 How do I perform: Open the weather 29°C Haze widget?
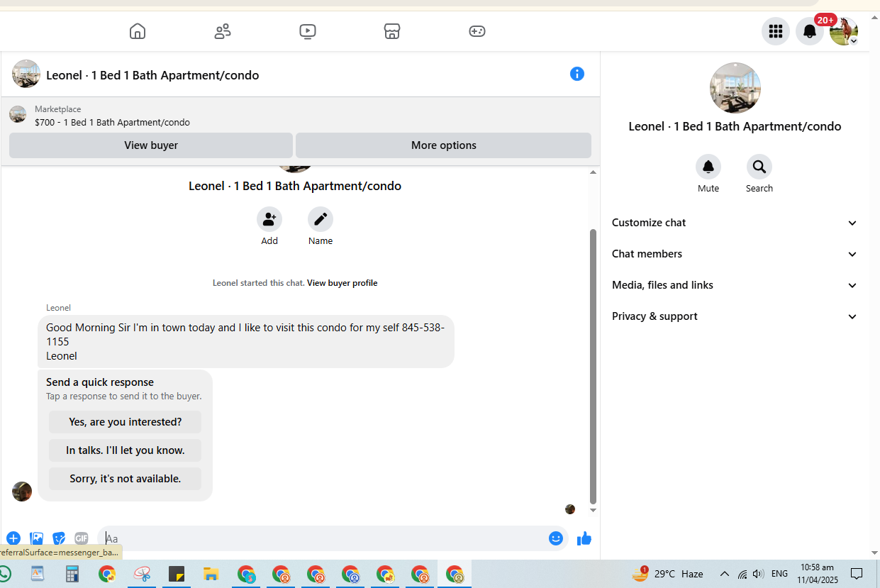667,574
